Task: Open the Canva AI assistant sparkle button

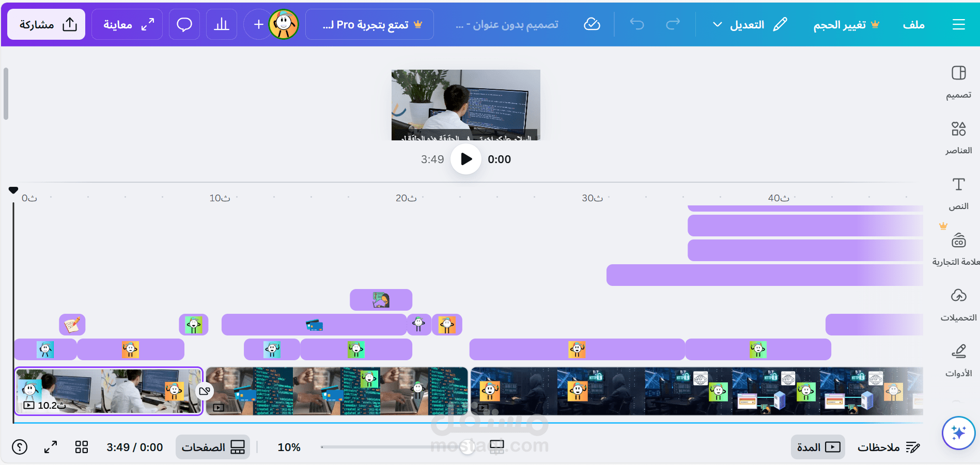Action: click(958, 432)
